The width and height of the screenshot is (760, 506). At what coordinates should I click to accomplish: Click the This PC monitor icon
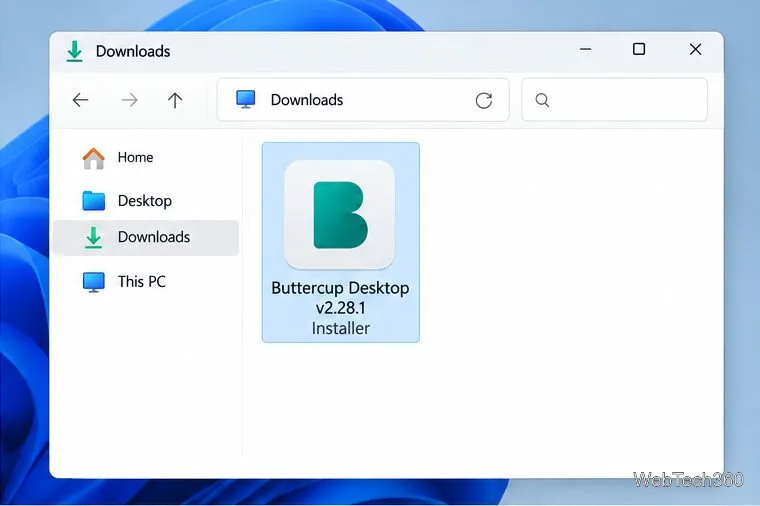point(94,282)
